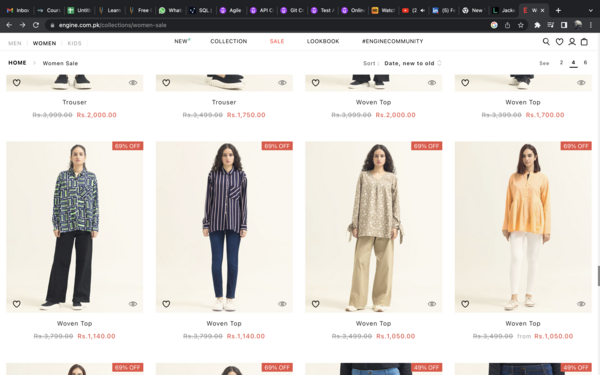
Task: Open Sort dropdown Date, new to old
Action: point(412,63)
